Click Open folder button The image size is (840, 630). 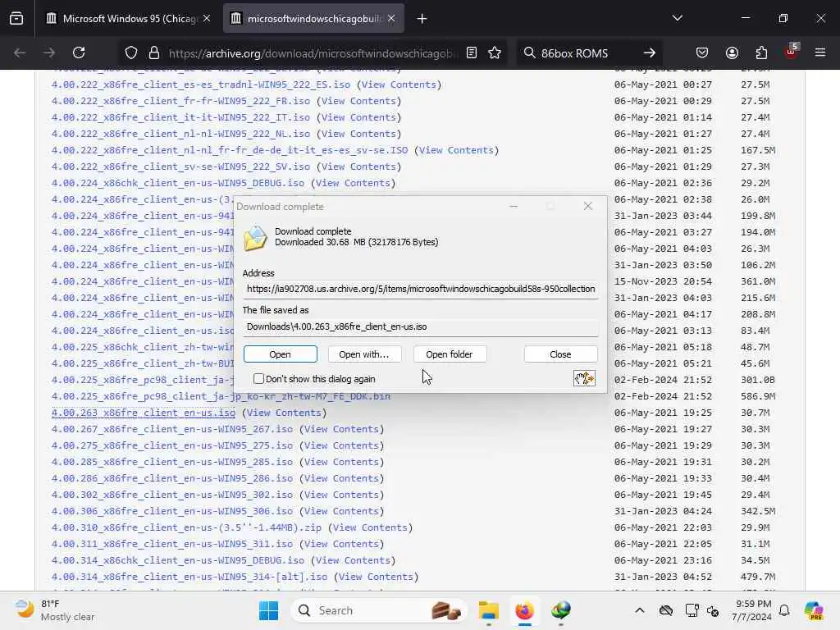click(449, 354)
